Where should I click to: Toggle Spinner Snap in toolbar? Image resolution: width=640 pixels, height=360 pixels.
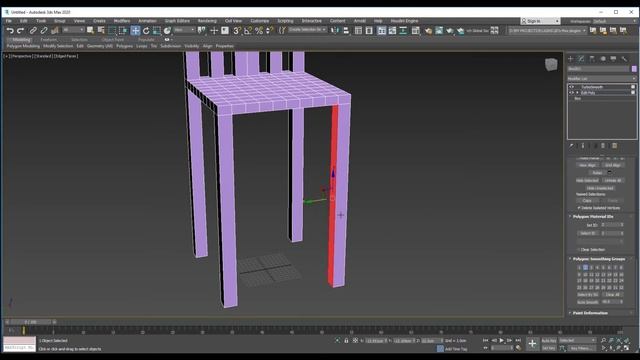269,31
